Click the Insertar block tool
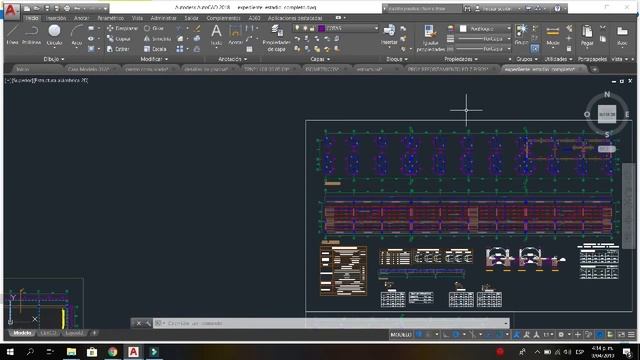 pyautogui.click(x=389, y=35)
